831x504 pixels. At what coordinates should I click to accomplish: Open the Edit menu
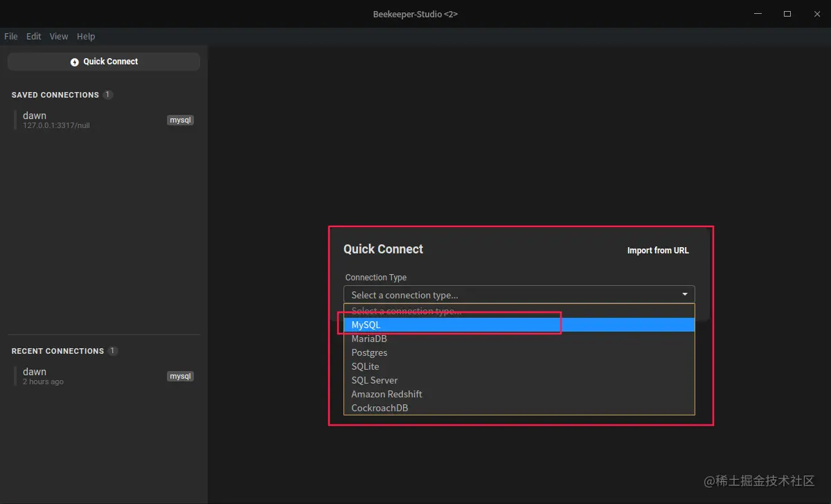(x=34, y=37)
